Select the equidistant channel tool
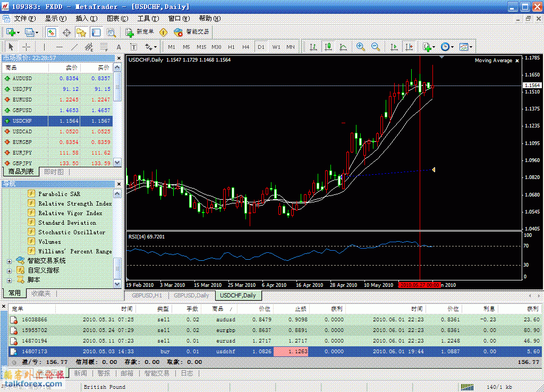Image resolution: width=544 pixels, height=392 pixels. point(89,47)
